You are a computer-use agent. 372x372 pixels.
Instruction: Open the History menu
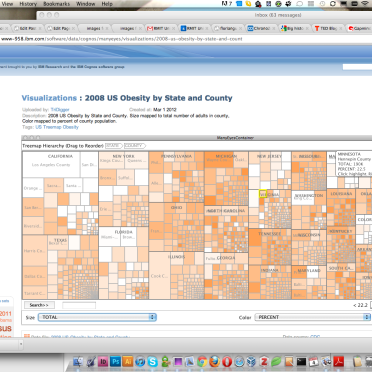point(28,4)
